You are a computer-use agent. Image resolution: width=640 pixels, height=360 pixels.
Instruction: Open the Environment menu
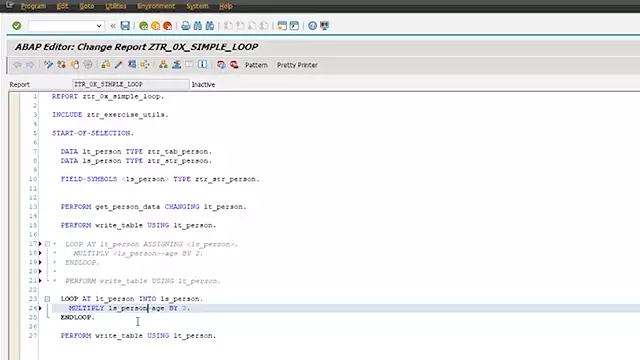[x=156, y=6]
